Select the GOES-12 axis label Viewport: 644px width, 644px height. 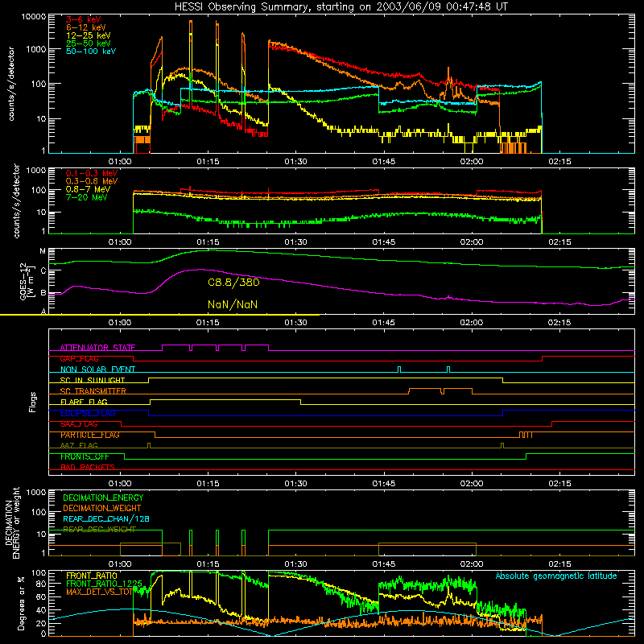click(26, 281)
